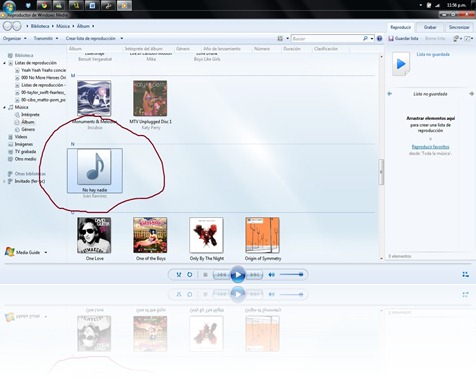Image resolution: width=476 pixels, height=378 pixels.
Task: Collapse the Música tree node
Action: [x=4, y=107]
